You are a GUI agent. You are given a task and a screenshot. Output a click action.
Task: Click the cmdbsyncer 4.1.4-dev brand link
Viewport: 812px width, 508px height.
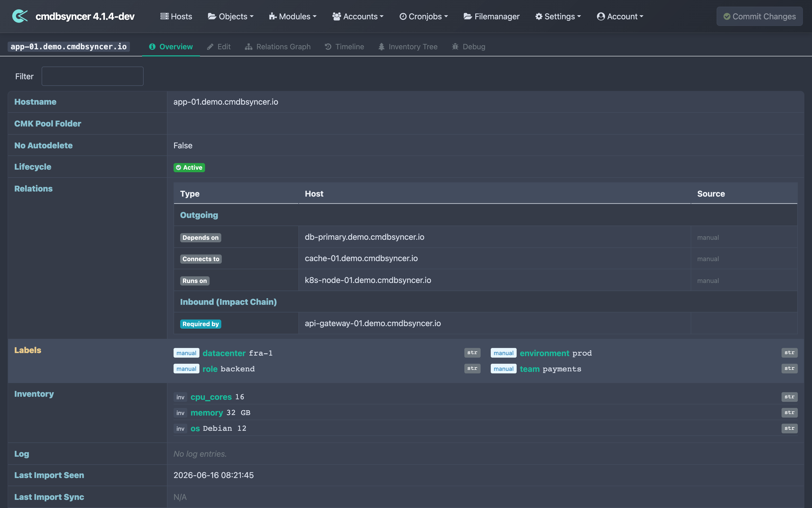point(85,16)
